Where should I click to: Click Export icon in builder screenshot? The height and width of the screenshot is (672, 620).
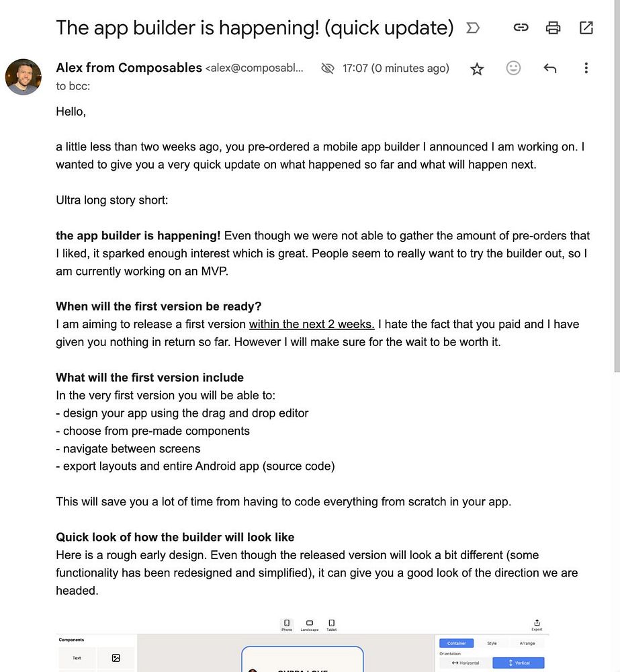(x=537, y=625)
